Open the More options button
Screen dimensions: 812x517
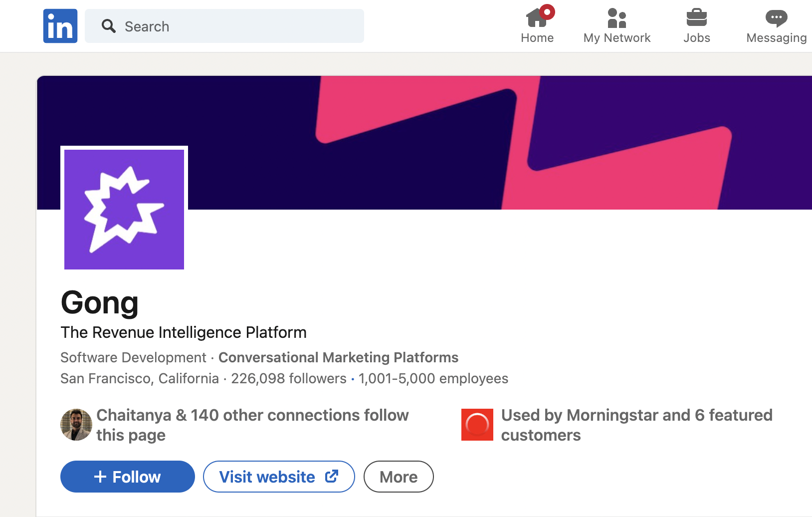[x=399, y=477]
